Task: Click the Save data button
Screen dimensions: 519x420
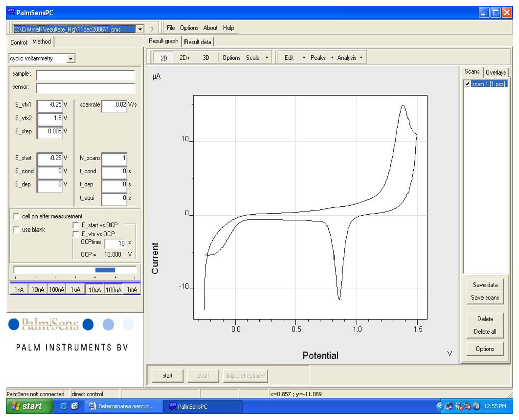Action: click(485, 285)
